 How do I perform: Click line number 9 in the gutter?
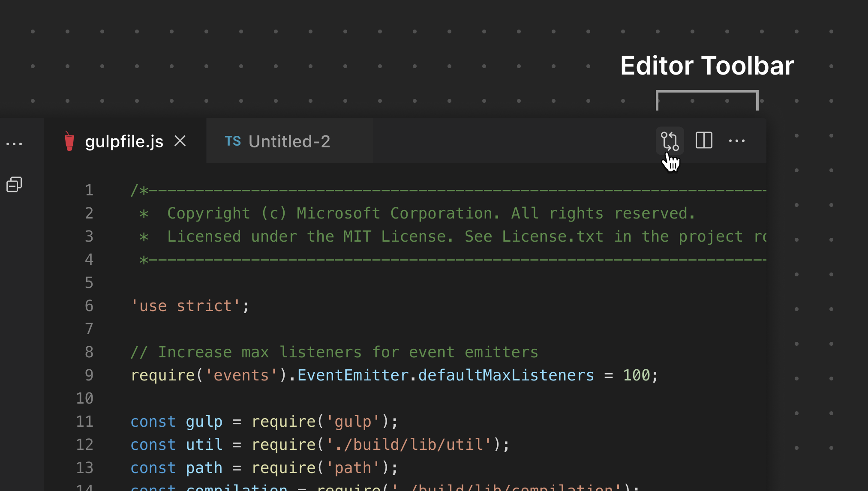pyautogui.click(x=89, y=375)
